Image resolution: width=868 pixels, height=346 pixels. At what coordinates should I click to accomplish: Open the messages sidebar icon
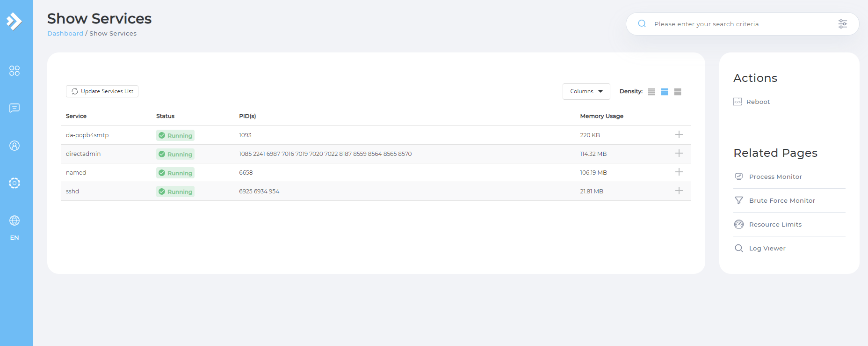[14, 108]
